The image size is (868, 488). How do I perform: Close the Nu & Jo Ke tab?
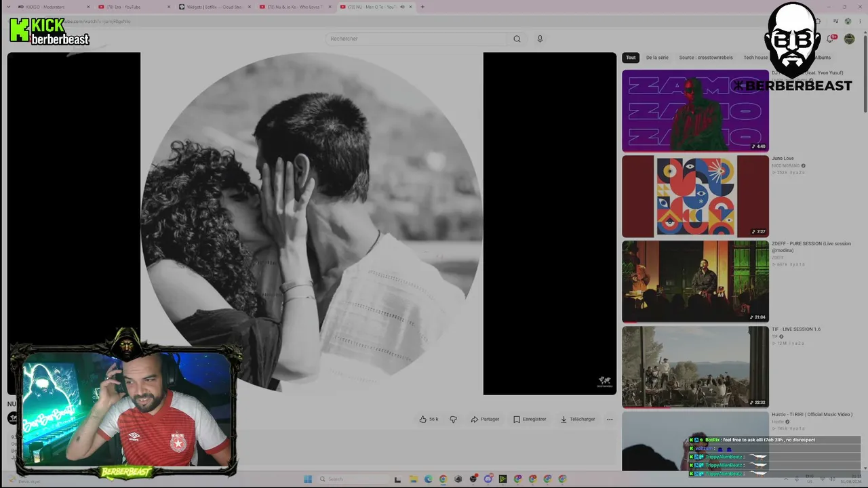330,7
